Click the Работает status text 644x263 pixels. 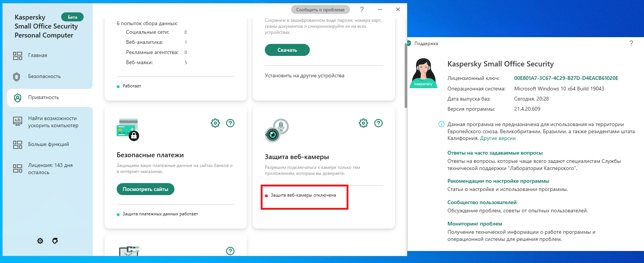[x=132, y=86]
